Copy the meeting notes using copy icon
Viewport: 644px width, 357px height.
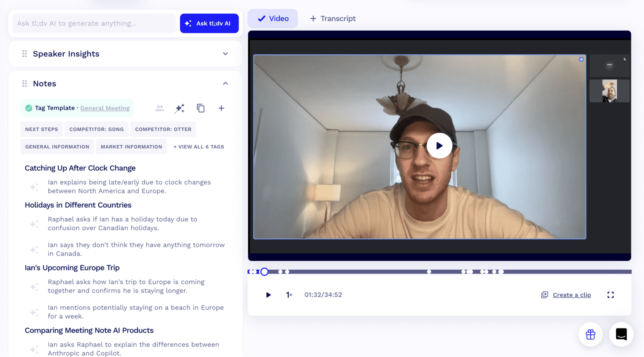201,108
